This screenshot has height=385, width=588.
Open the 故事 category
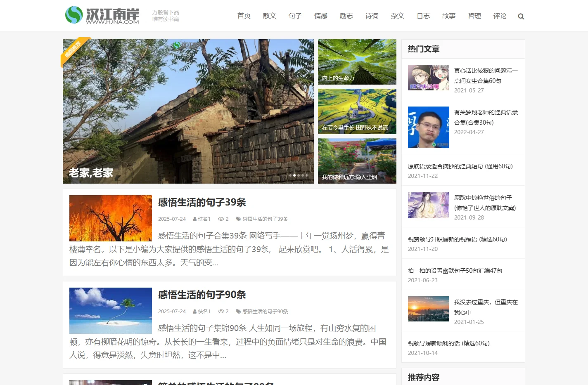449,16
